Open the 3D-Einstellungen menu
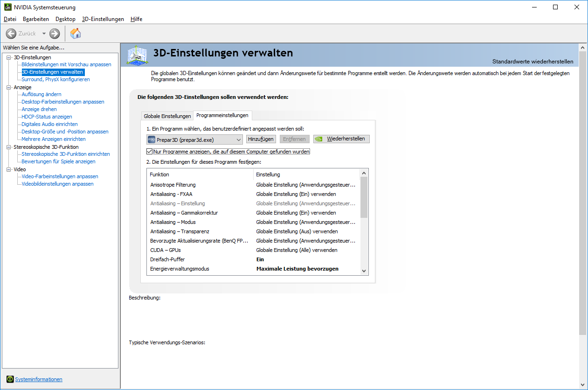This screenshot has width=588, height=390. click(x=103, y=19)
